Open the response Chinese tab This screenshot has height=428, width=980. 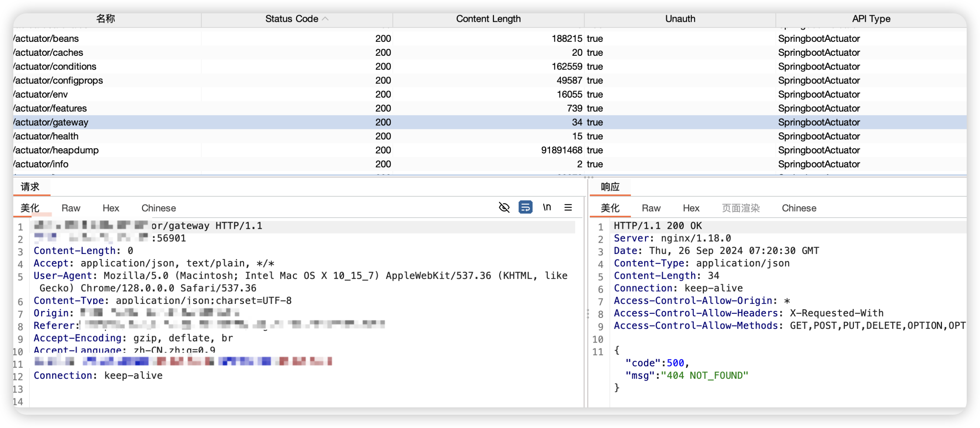pyautogui.click(x=799, y=208)
